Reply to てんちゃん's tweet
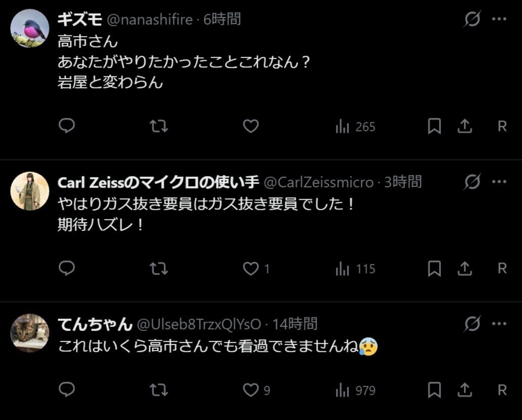522x420 pixels. click(67, 390)
